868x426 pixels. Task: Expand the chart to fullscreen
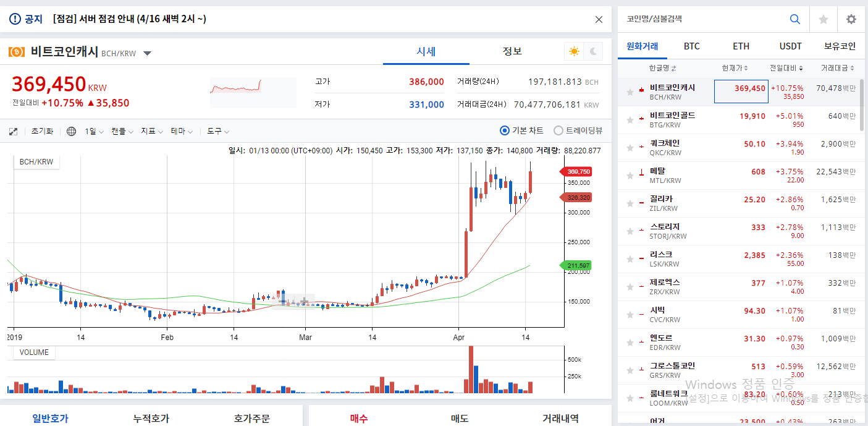pos(14,131)
